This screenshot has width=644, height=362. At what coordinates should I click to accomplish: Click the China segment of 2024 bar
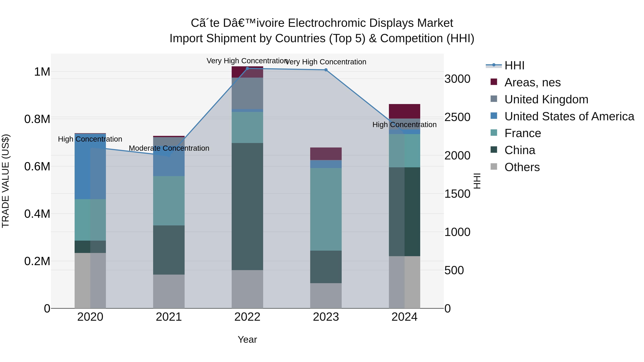[x=404, y=212]
